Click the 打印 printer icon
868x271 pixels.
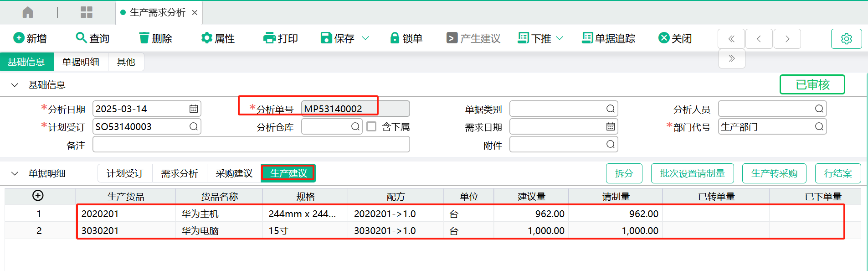point(269,38)
